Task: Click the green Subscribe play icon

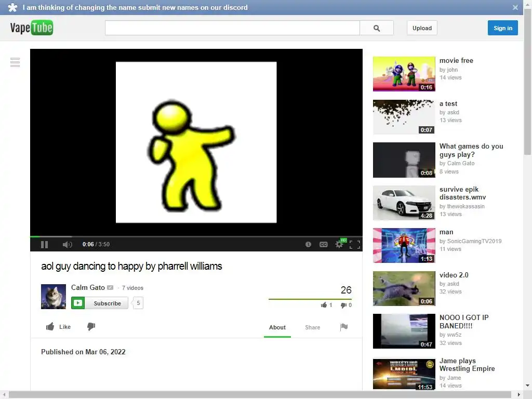Action: 78,303
